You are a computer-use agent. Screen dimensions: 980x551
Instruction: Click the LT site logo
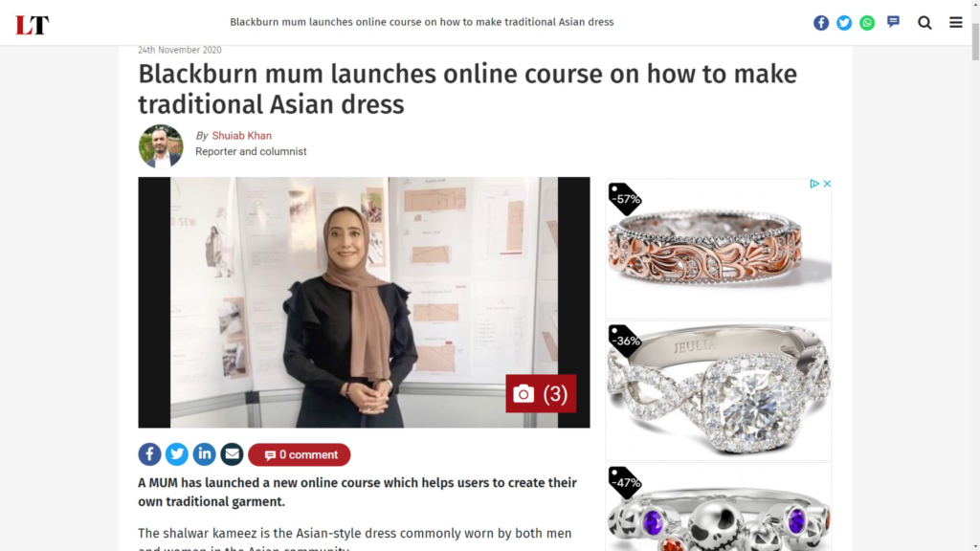pos(32,25)
